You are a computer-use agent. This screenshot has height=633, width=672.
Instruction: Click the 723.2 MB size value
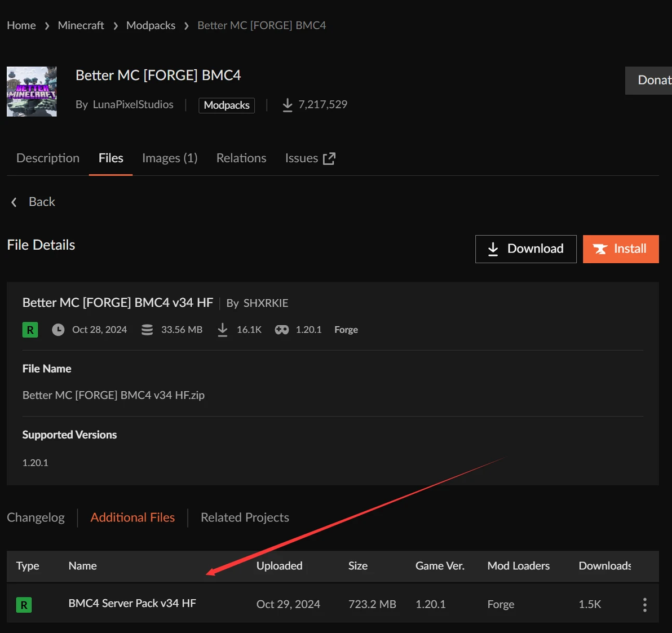click(x=373, y=604)
